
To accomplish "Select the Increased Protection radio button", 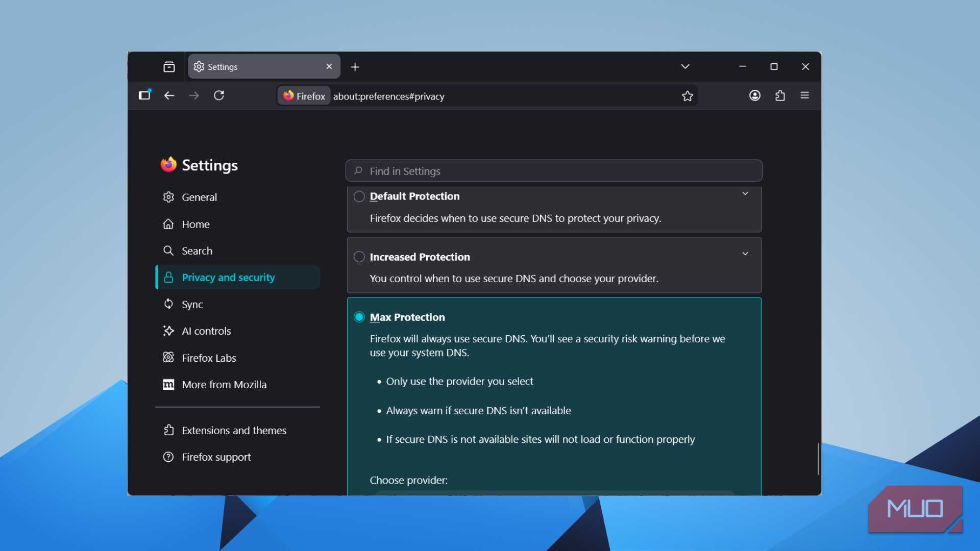I will [x=359, y=257].
